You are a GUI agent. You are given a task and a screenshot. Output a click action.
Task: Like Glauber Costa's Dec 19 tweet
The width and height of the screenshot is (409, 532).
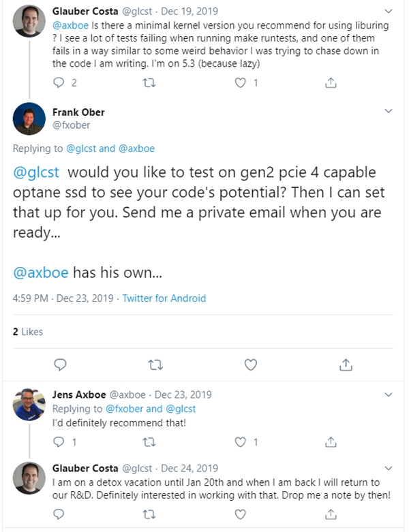point(241,82)
